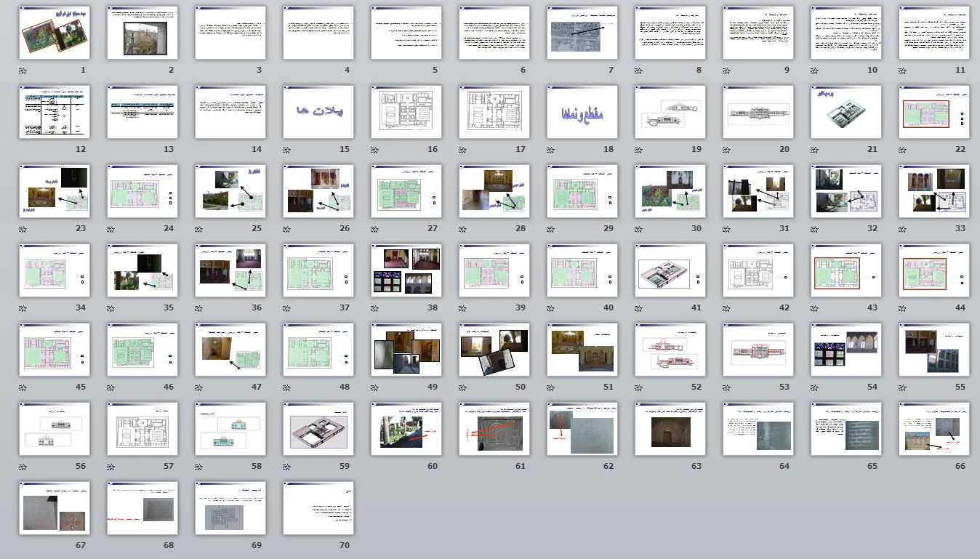Select slide 69 with the maze-like pattern
The width and height of the screenshot is (980, 559).
coord(230,508)
